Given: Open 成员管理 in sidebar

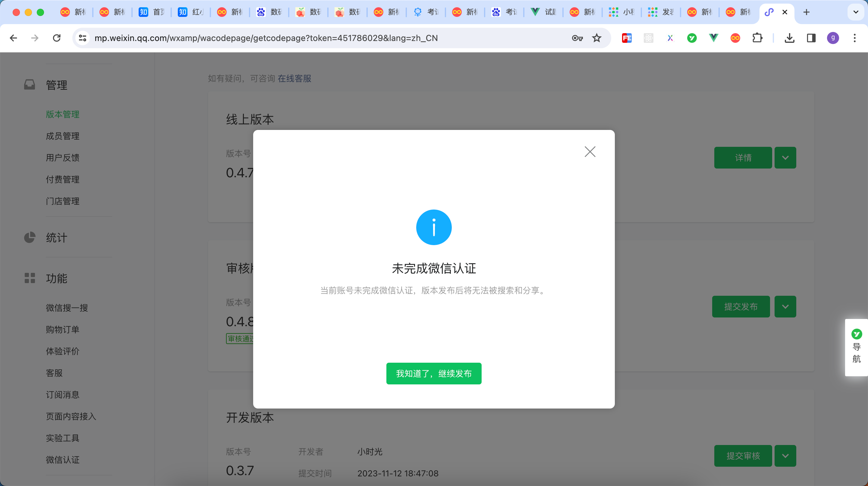Looking at the screenshot, I should point(63,136).
